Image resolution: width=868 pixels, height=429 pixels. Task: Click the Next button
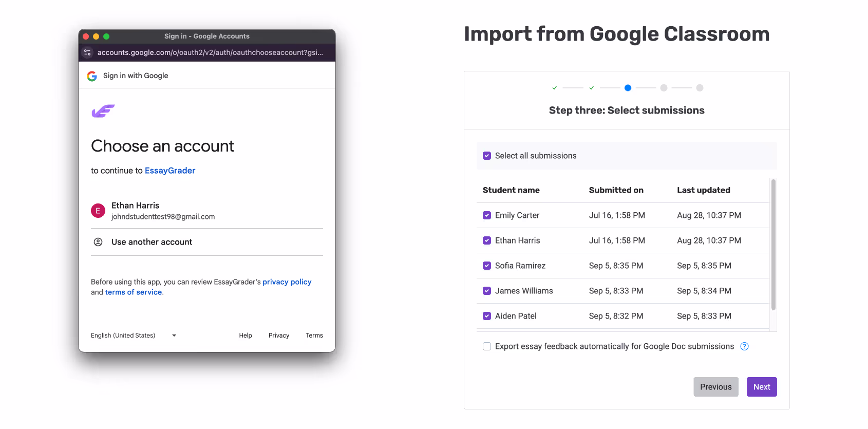click(762, 387)
